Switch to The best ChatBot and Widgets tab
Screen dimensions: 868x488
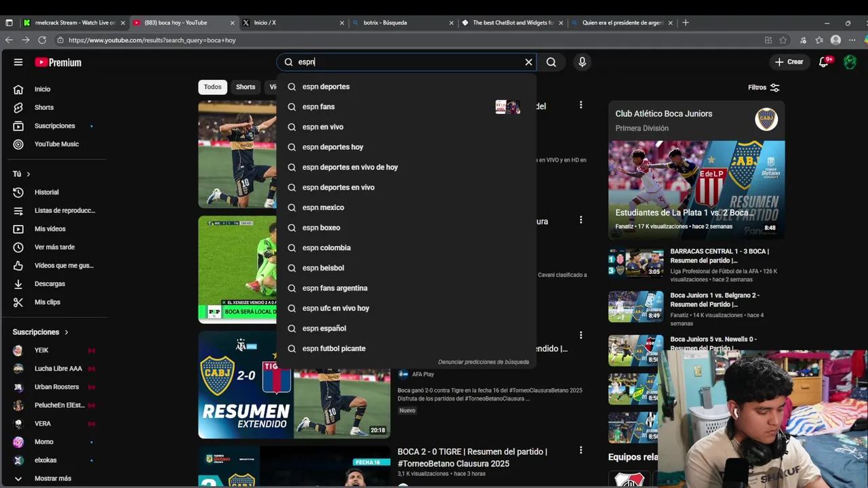tap(512, 22)
